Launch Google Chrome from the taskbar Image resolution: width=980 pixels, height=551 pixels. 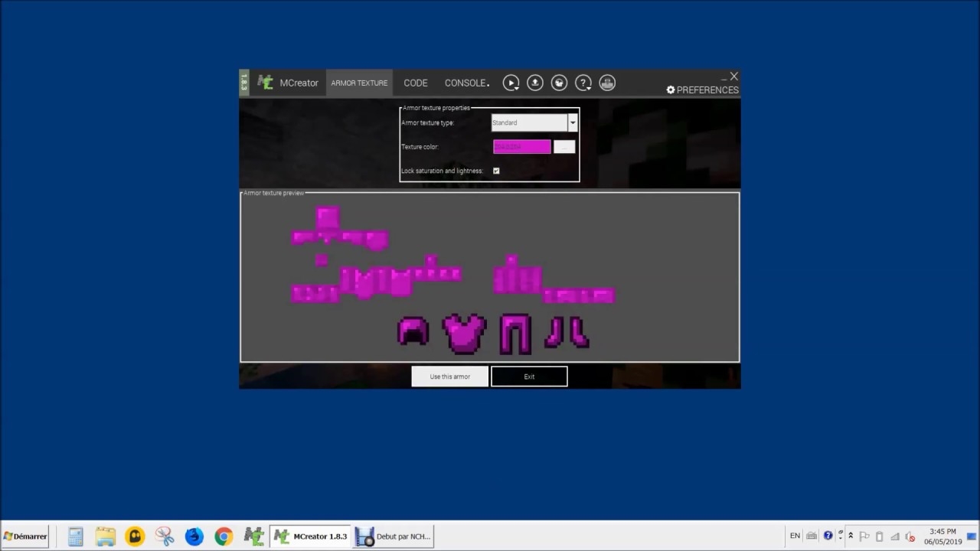coord(224,536)
